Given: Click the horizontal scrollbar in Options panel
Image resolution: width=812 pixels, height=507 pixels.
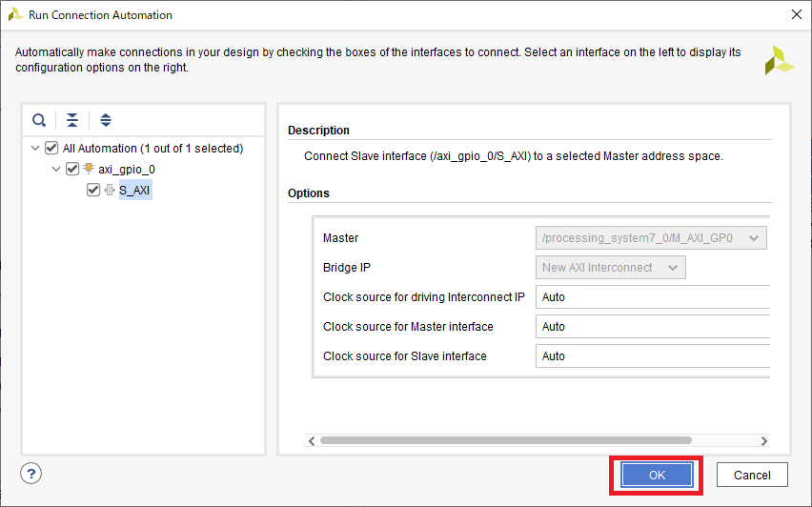Looking at the screenshot, I should pos(505,440).
